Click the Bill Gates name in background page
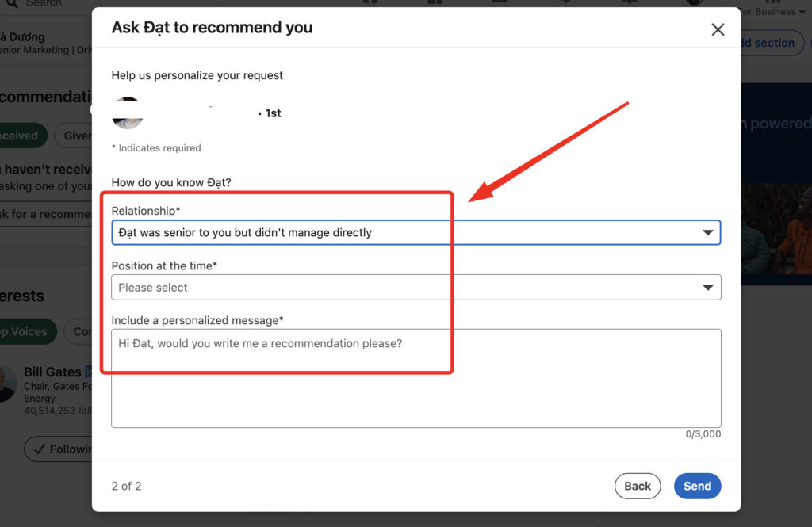This screenshot has width=812, height=527. (x=52, y=372)
